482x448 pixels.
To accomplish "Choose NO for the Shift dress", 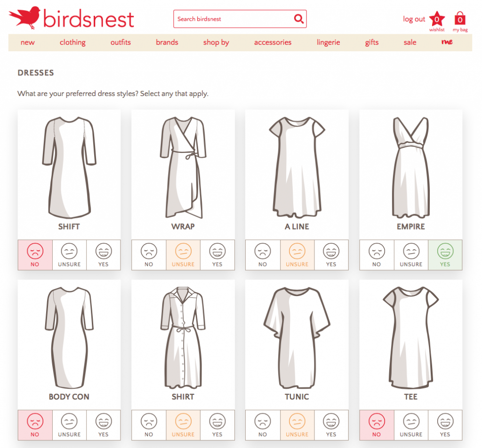I will click(x=35, y=255).
